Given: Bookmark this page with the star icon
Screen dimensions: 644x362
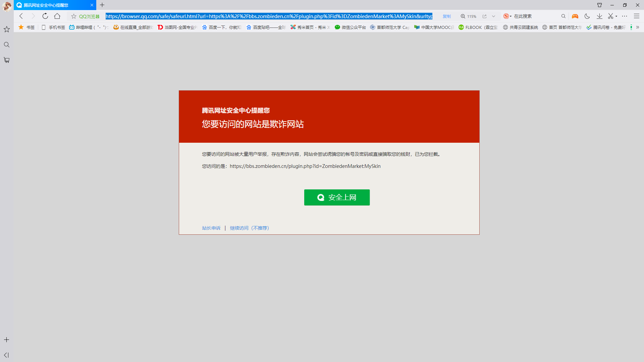Looking at the screenshot, I should [74, 16].
